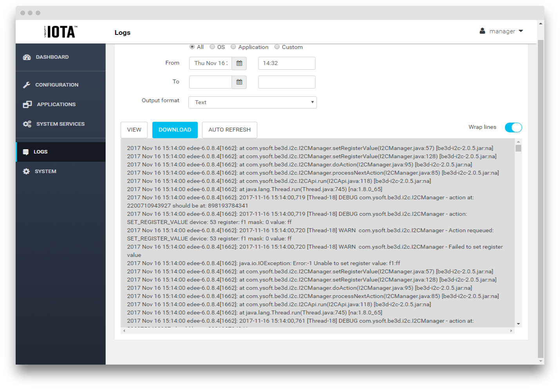The width and height of the screenshot is (560, 392).
Task: Open the To date calendar picker
Action: [x=239, y=82]
